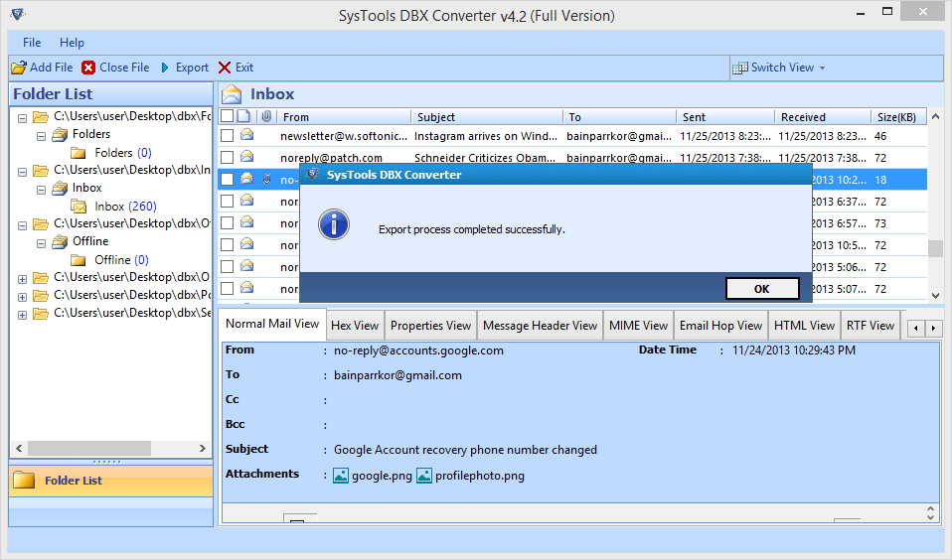Click the stacked folder icon beside Folders
952x560 pixels.
pyautogui.click(x=60, y=134)
